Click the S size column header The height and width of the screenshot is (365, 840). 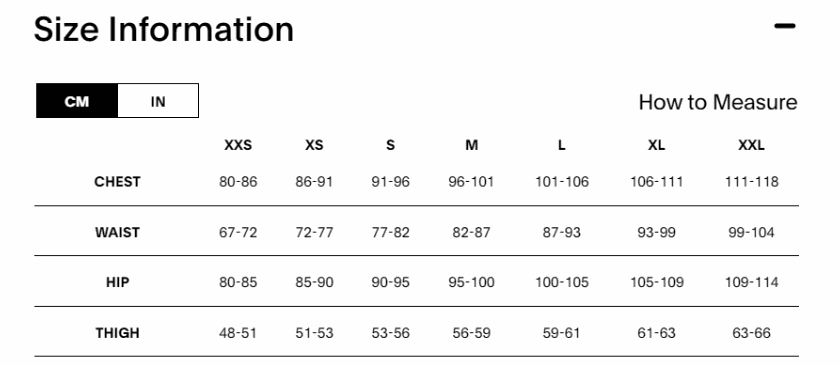coord(391,145)
